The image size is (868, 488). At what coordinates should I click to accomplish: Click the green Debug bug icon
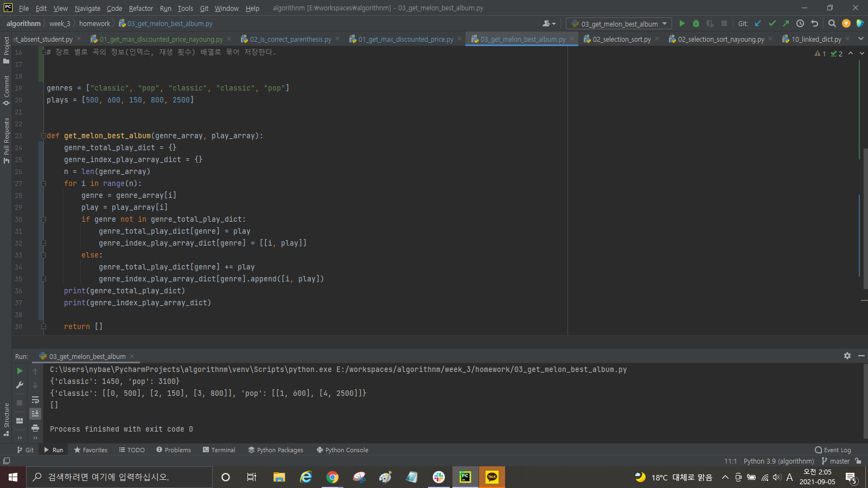tap(696, 23)
